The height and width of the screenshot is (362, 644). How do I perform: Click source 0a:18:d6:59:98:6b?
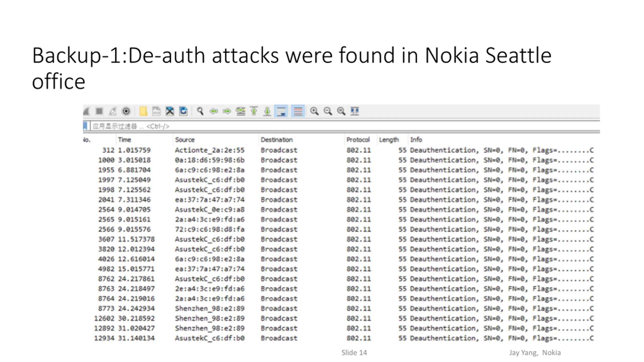point(210,160)
